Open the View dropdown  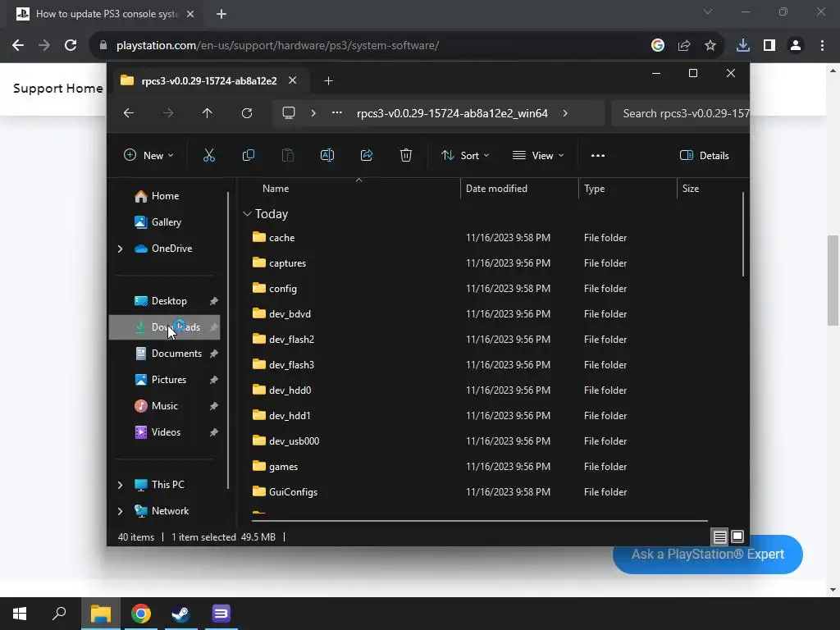point(538,155)
